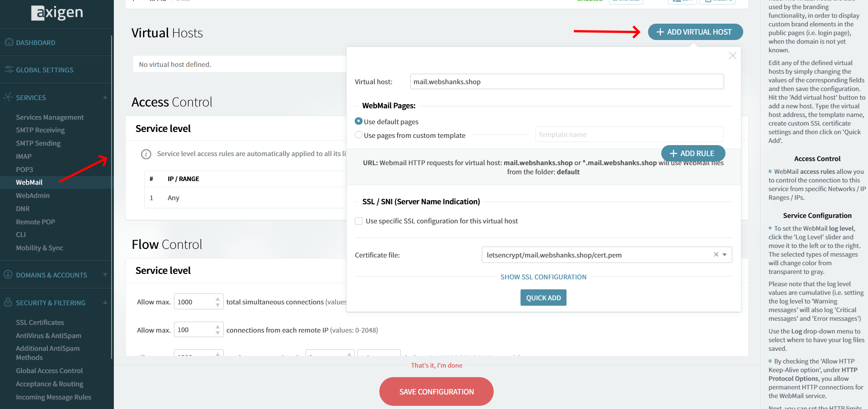Open Global Access Control

[x=49, y=371]
